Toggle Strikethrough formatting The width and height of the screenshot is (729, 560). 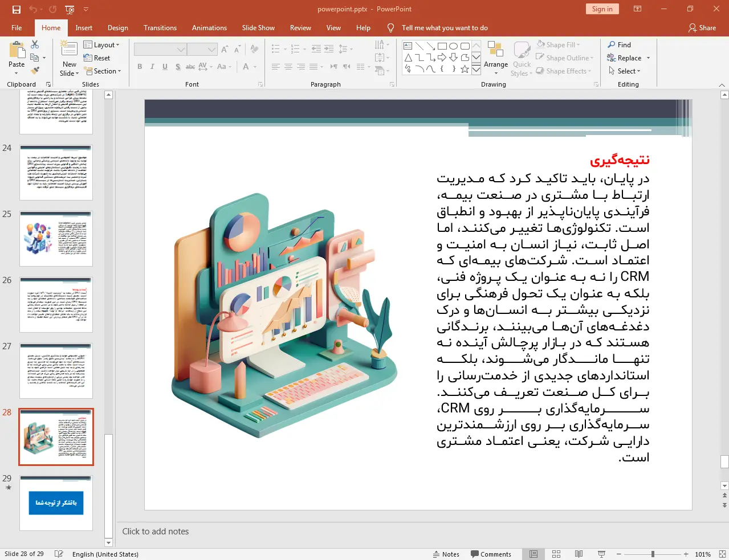tap(190, 67)
